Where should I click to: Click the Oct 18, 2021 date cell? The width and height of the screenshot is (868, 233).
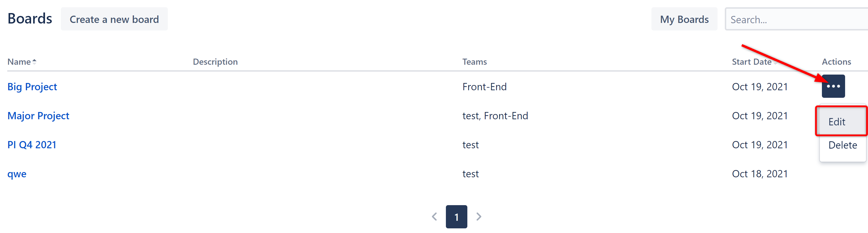coord(760,174)
